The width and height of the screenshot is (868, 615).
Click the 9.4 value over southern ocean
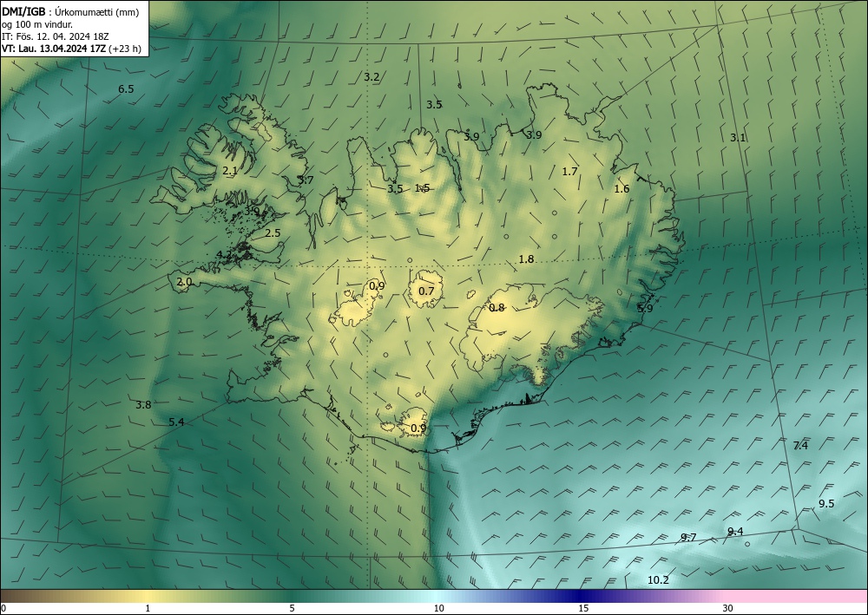pyautogui.click(x=735, y=532)
